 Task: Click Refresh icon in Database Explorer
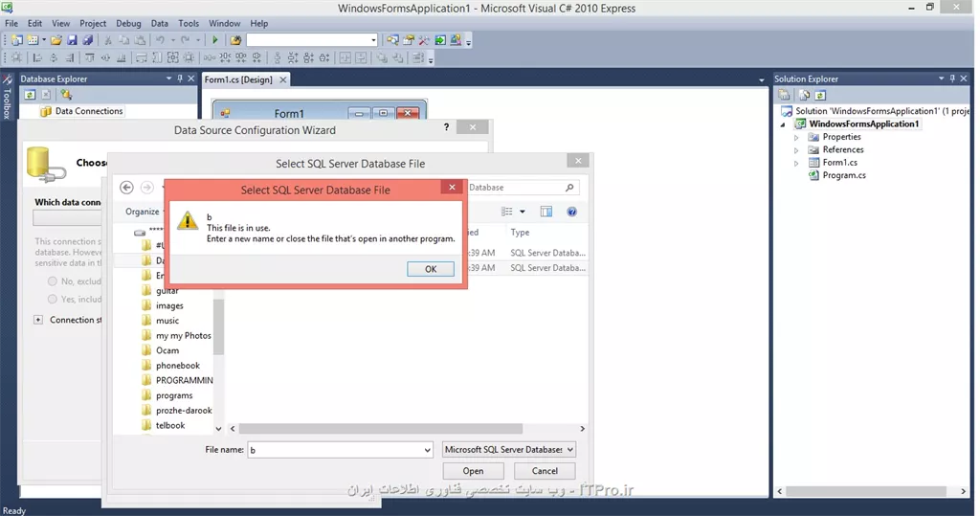point(30,95)
